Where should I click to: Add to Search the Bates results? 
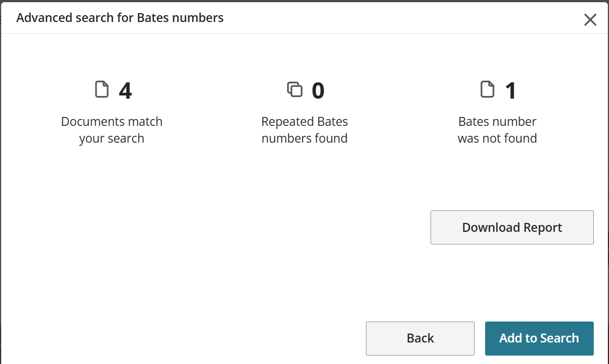pos(539,338)
